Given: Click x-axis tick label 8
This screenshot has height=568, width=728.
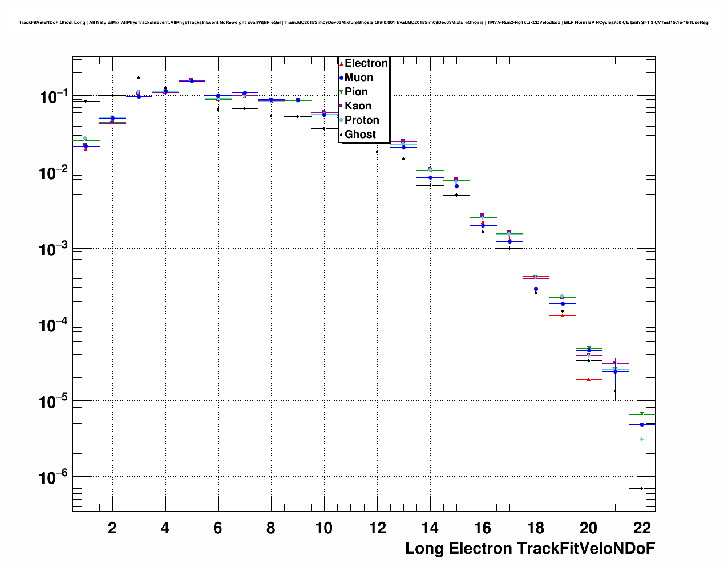Looking at the screenshot, I should click(x=271, y=528).
